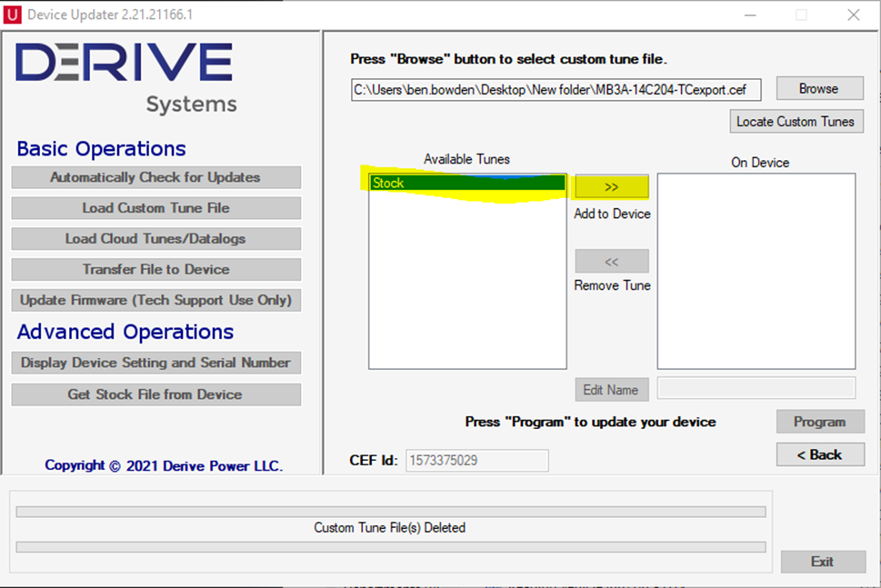Click the Device Updater app icon in title bar
Viewport: 881px width, 588px height.
click(12, 14)
